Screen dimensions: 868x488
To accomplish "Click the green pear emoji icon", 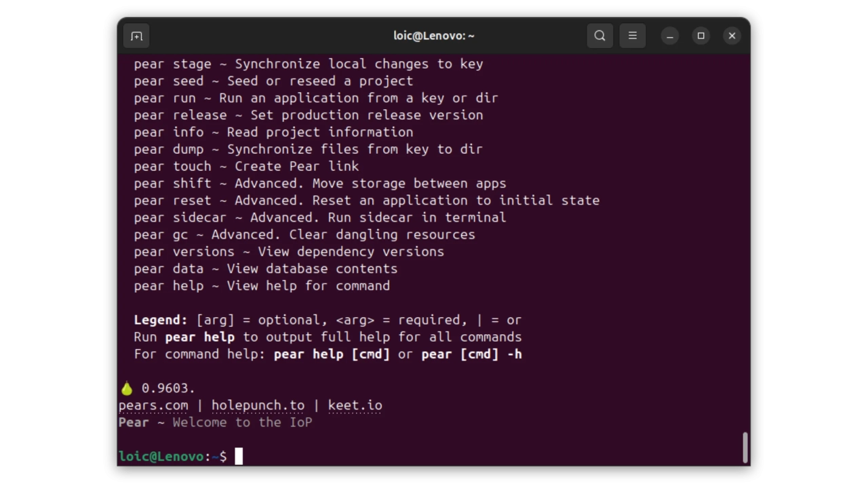I will (x=127, y=388).
